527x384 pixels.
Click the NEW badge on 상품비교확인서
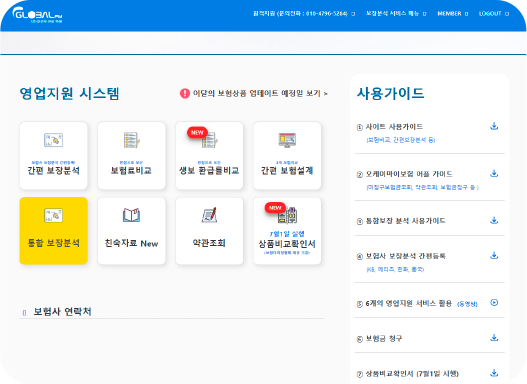tap(275, 208)
